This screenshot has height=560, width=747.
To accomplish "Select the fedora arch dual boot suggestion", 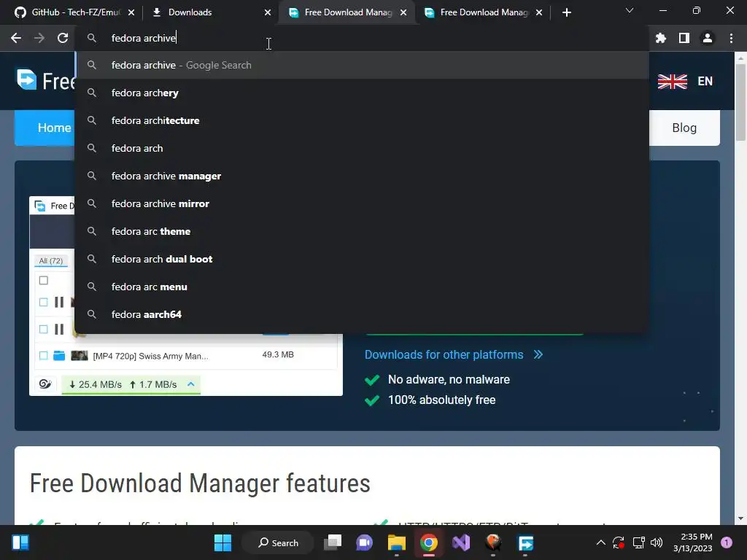I will coord(362,259).
